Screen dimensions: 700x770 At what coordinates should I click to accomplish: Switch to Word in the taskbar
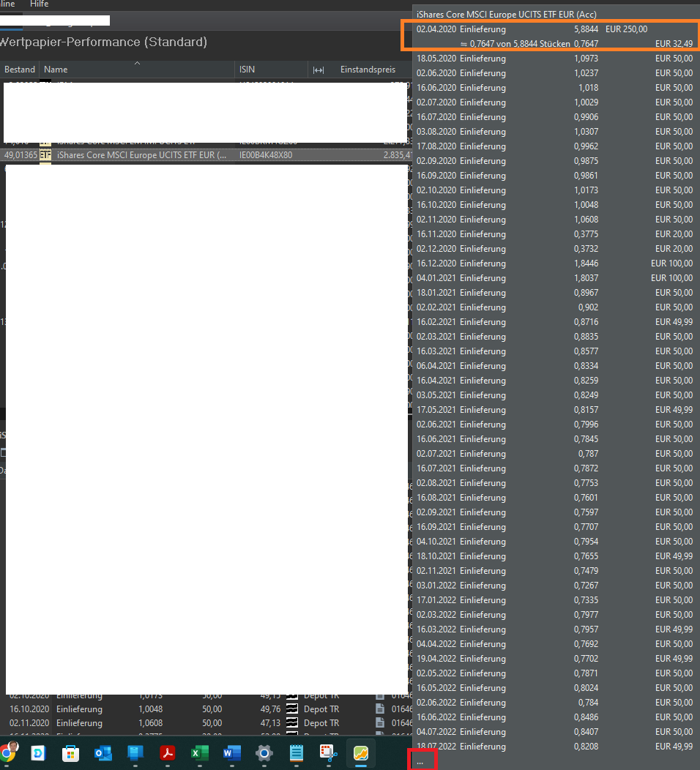232,753
